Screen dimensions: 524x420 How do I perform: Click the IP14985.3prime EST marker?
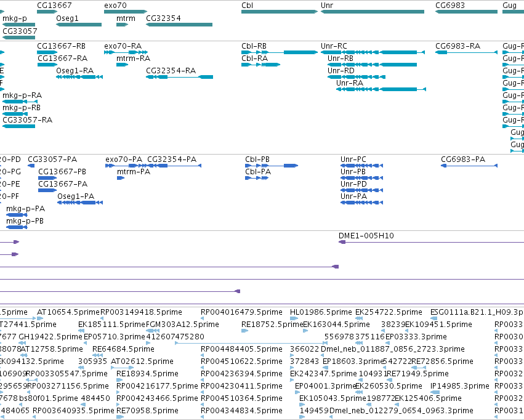coord(435,392)
